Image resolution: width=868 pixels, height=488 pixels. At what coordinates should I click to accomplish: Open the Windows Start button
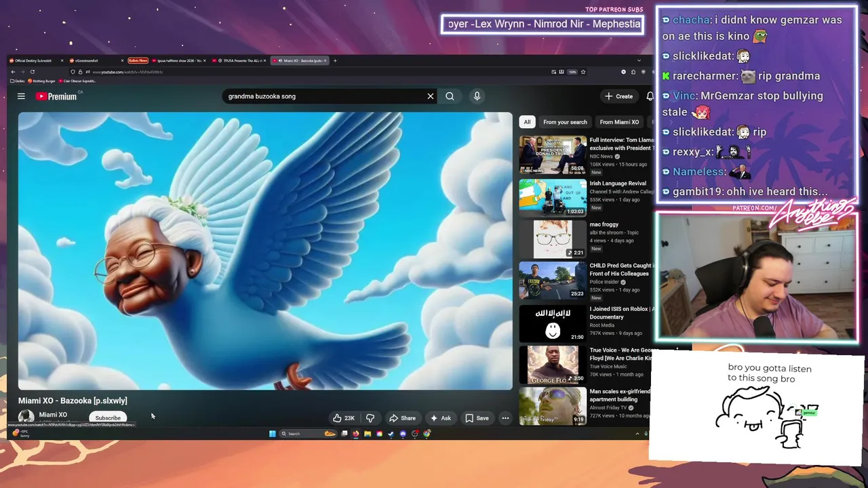click(273, 434)
